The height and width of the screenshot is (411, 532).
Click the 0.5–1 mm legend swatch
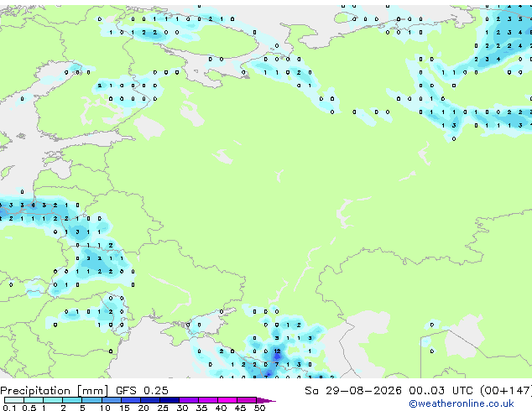pyautogui.click(x=34, y=400)
